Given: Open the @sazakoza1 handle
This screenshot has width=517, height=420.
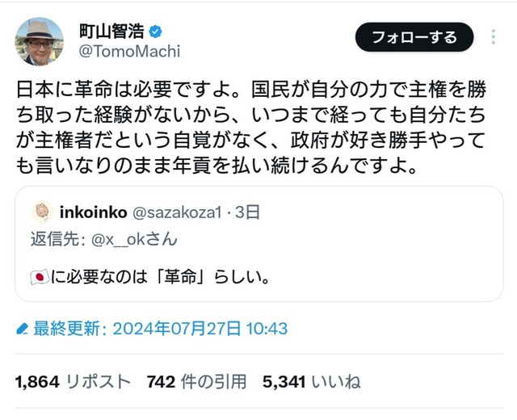Looking at the screenshot, I should [177, 212].
